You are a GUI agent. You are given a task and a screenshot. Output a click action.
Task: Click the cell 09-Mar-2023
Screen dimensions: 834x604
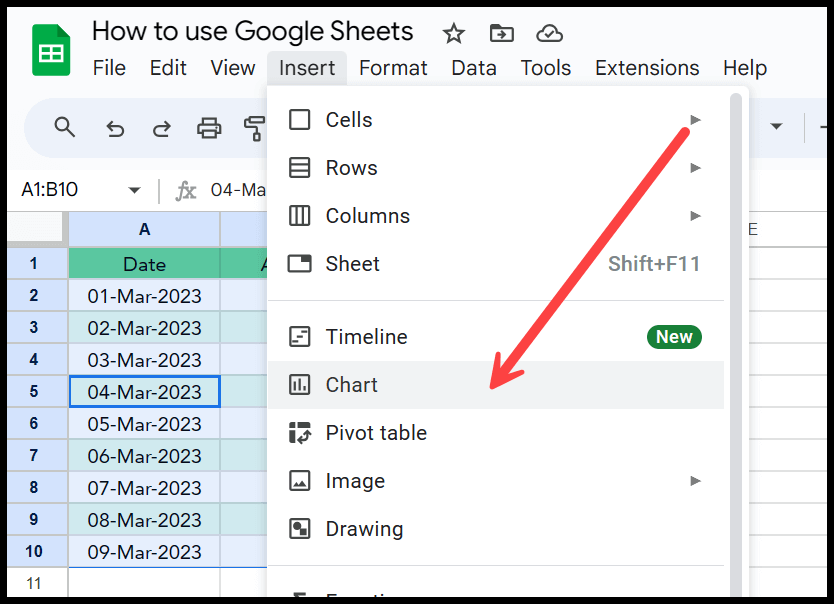(x=144, y=551)
